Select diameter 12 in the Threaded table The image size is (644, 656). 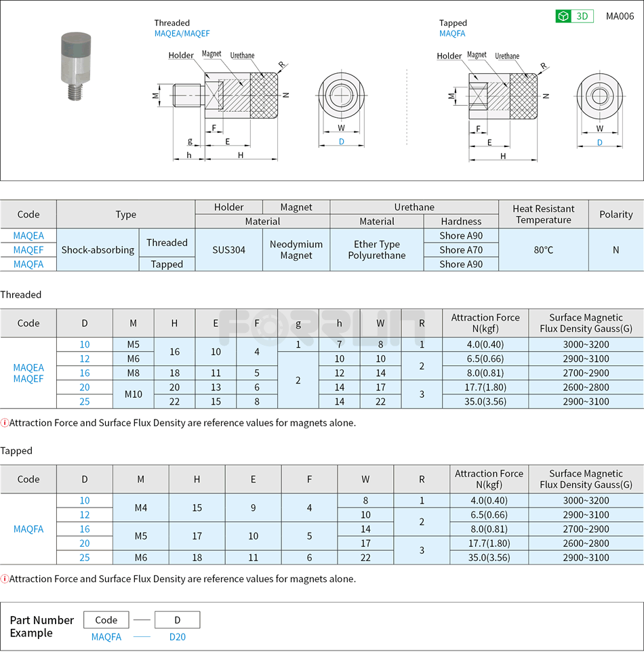coord(85,358)
